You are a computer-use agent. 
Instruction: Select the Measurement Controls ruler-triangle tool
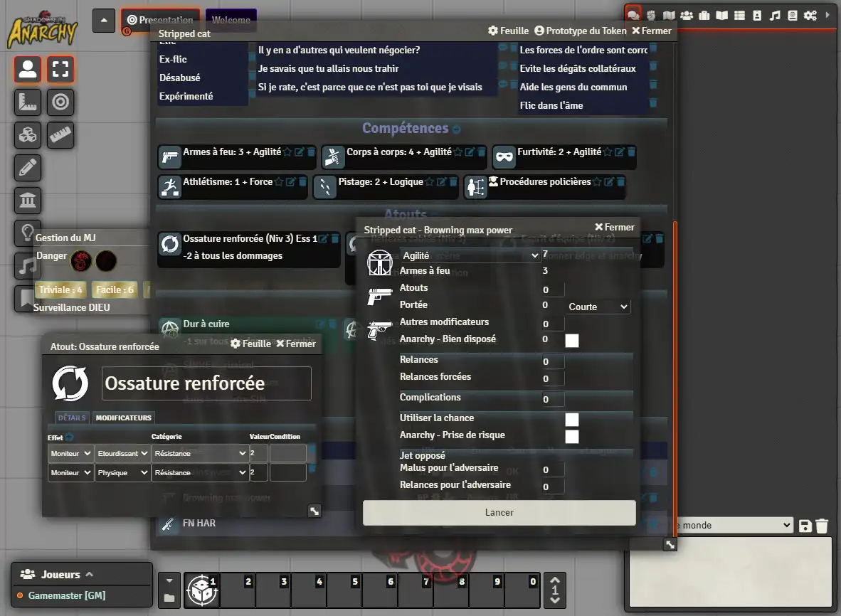pyautogui.click(x=28, y=102)
